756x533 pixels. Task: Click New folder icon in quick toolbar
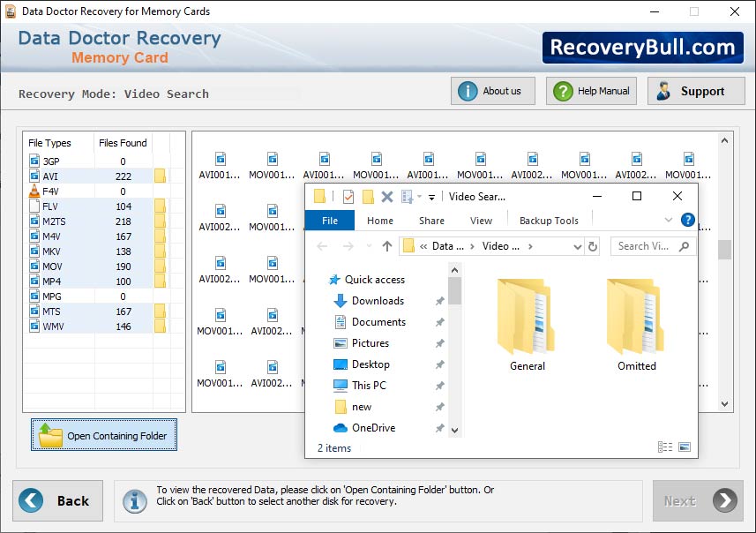[368, 196]
